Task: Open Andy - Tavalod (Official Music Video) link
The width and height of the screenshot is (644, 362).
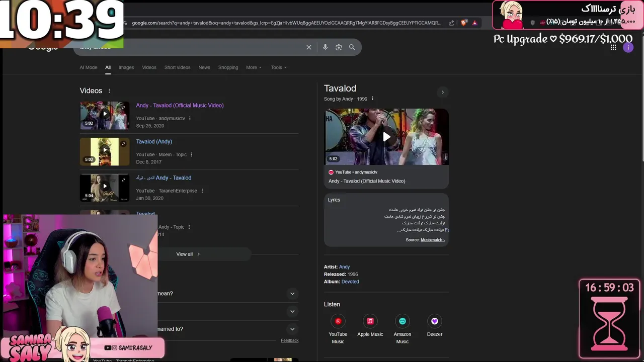Action: (180, 106)
